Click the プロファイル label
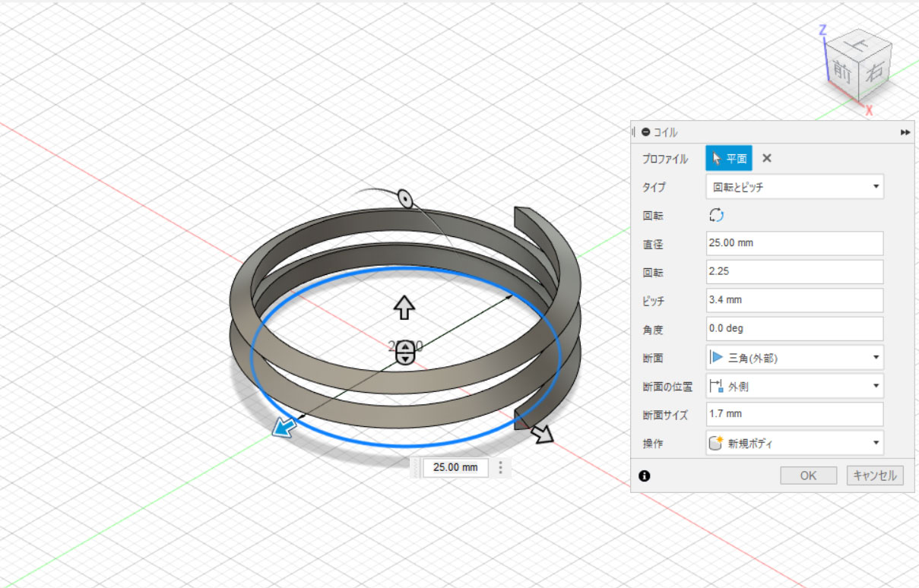This screenshot has height=588, width=919. tap(665, 159)
